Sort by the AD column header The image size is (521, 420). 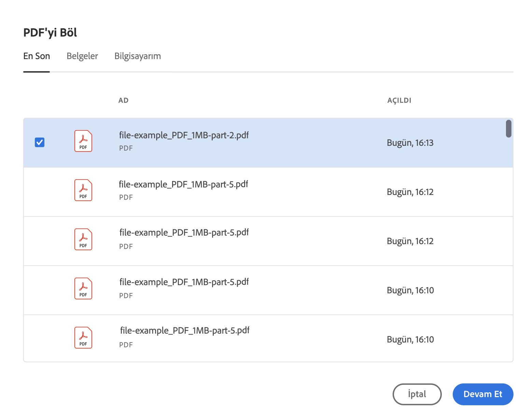pyautogui.click(x=123, y=100)
